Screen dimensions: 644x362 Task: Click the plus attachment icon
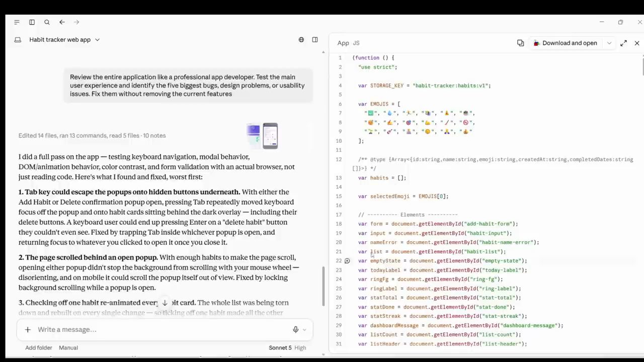click(28, 330)
